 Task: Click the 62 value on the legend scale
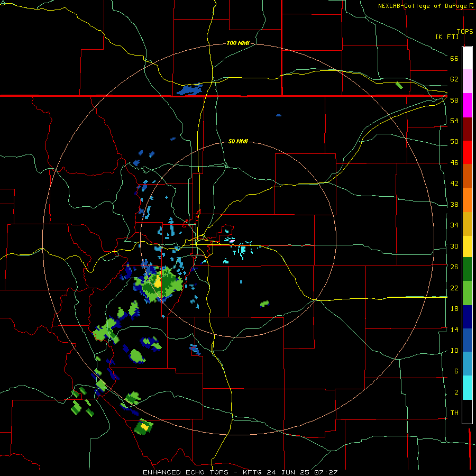point(454,79)
